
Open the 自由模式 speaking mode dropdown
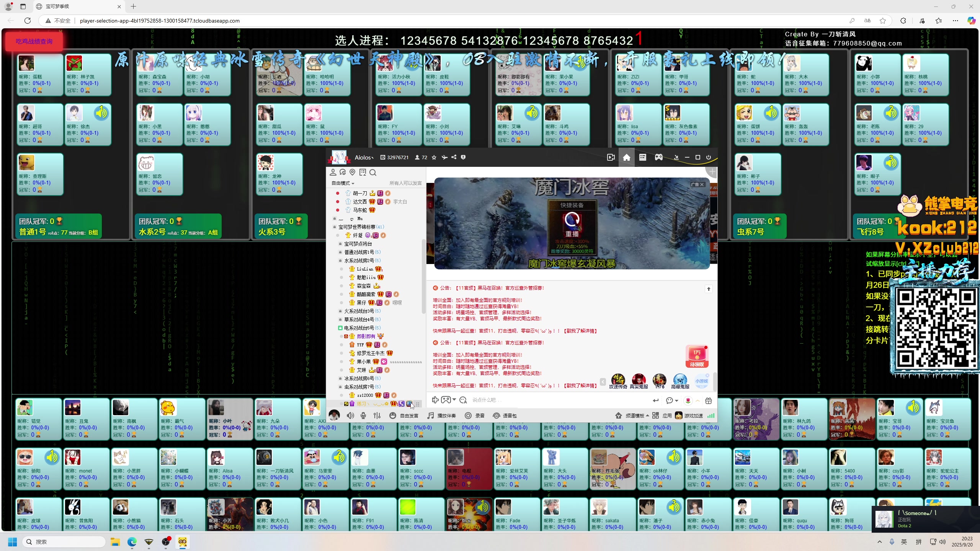tap(343, 183)
